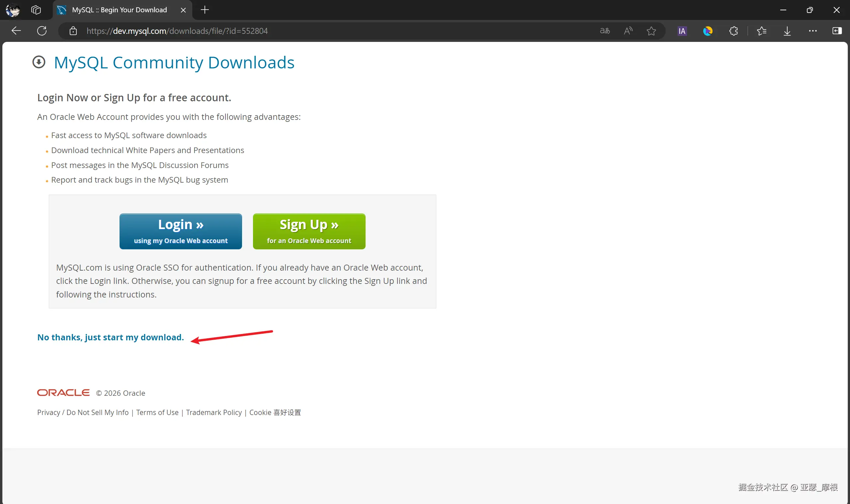Open the Favorites list icon

click(x=762, y=31)
